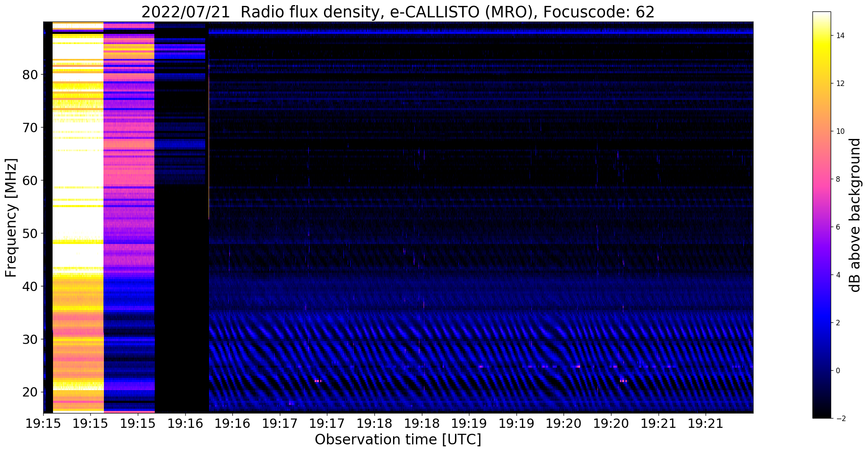868x452 pixels.
Task: Click the 50 tick on the frequency axis
Action: coord(31,233)
